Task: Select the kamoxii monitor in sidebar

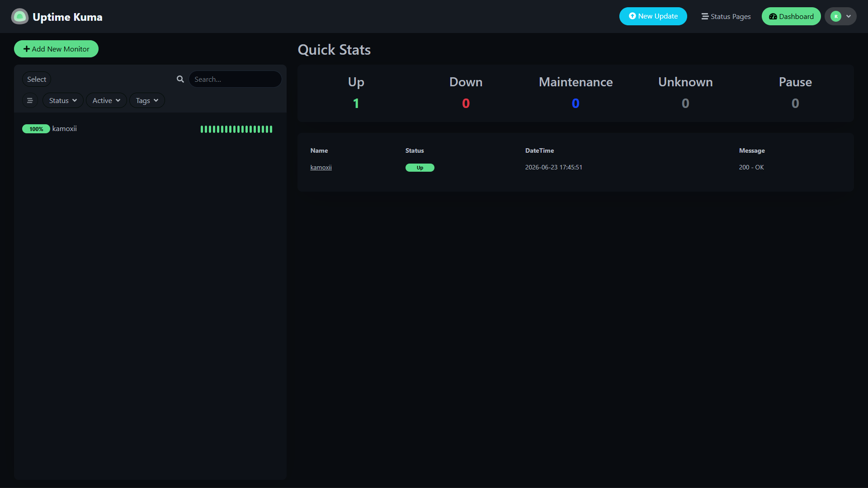Action: click(150, 129)
